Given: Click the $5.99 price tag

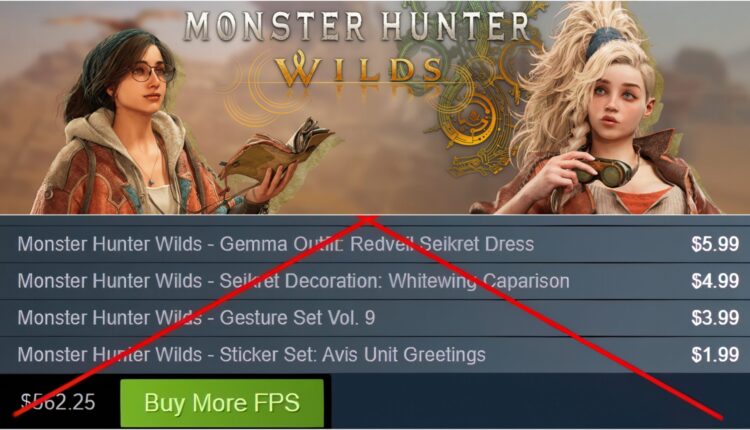Looking at the screenshot, I should [x=715, y=244].
